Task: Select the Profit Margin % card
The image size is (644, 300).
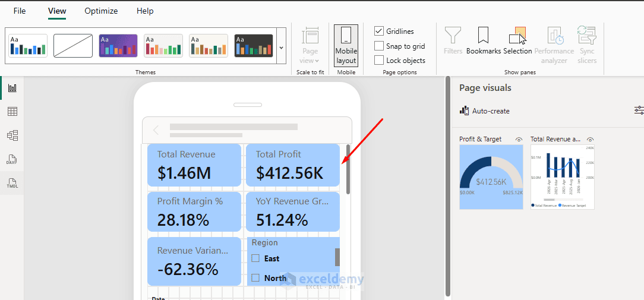Action: (194, 211)
